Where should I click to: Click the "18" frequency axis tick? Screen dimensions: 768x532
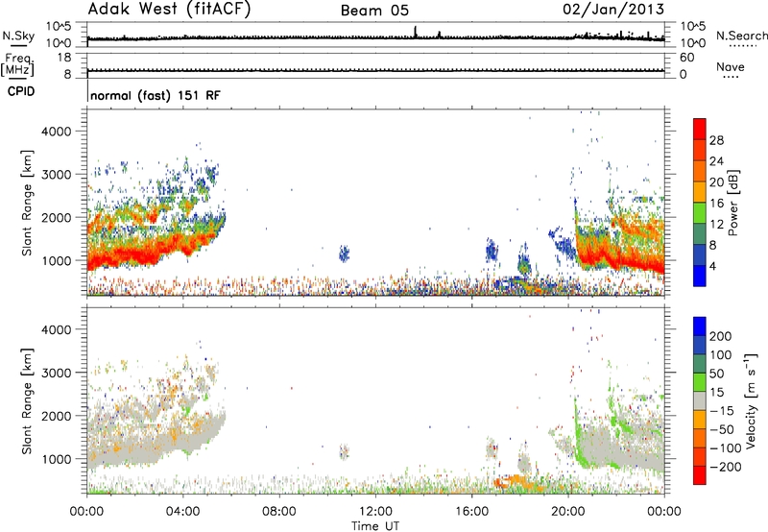[64, 58]
